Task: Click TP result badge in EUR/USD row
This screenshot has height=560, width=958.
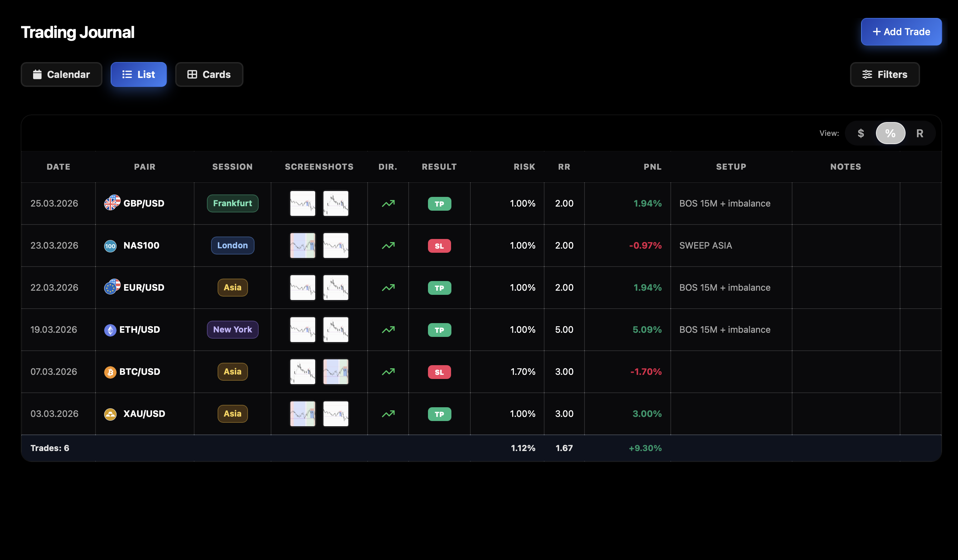Action: click(439, 288)
